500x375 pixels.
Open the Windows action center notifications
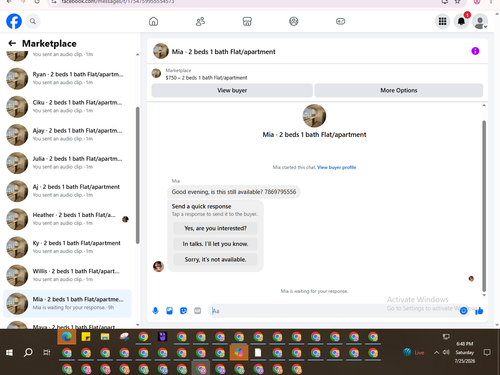coord(487,352)
